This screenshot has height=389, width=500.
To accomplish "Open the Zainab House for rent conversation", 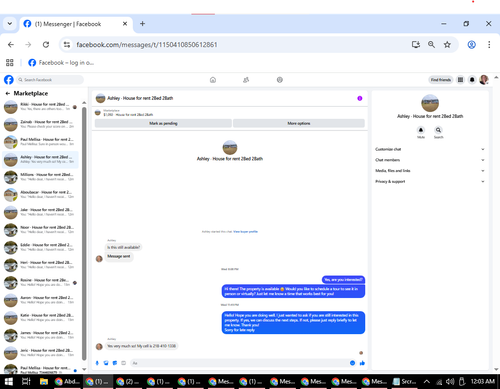I will pos(41,124).
